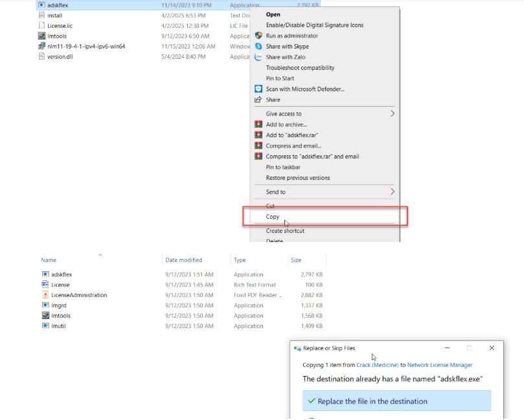Click Replace the file in the destination

tap(372, 401)
